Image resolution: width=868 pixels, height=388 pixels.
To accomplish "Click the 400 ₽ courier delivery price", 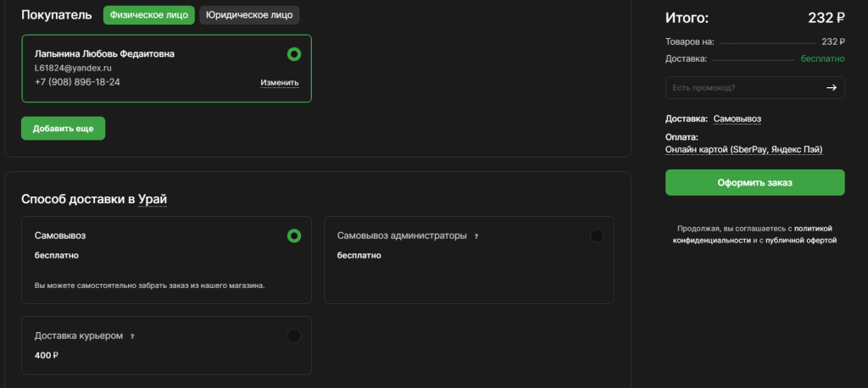I will coord(47,356).
